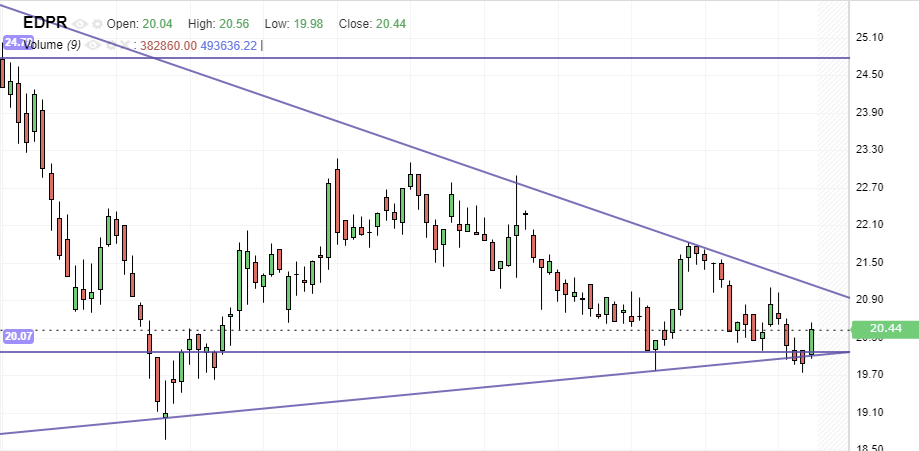
Task: Click the High value 20.56
Action: 234,24
